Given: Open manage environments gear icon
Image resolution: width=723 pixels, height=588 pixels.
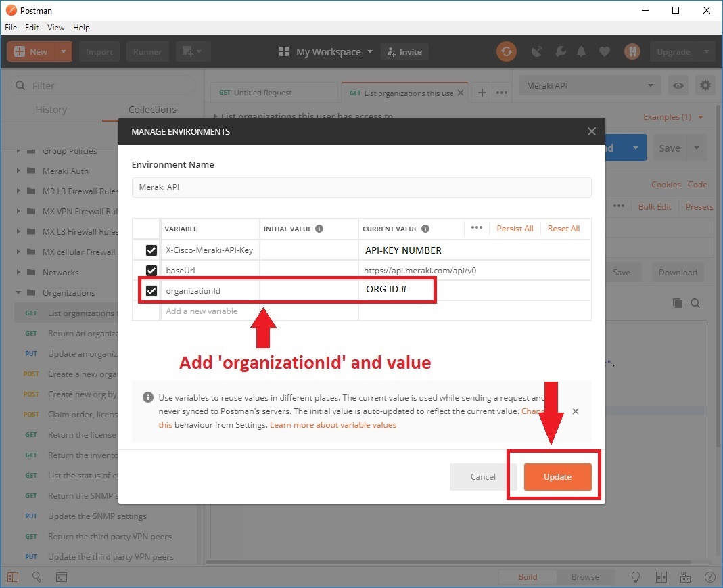Looking at the screenshot, I should [x=705, y=85].
